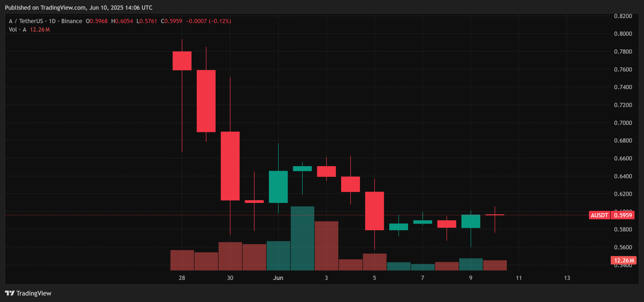Click the TradingView logo at bottom left
The image size is (644, 302).
(28, 293)
